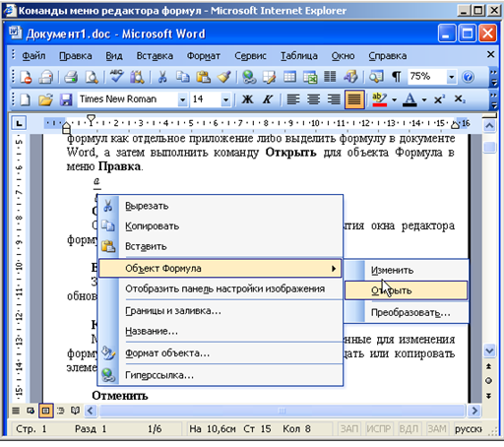Open the Вставка menu

tap(155, 56)
